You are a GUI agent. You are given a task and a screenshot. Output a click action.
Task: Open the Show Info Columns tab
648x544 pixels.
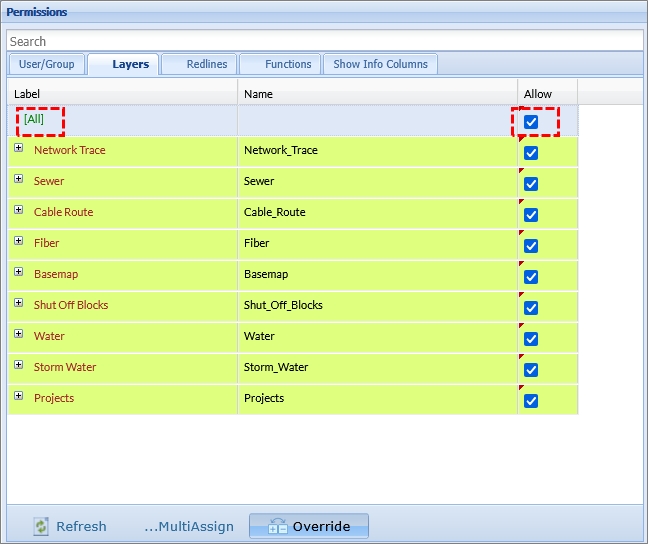pos(380,64)
